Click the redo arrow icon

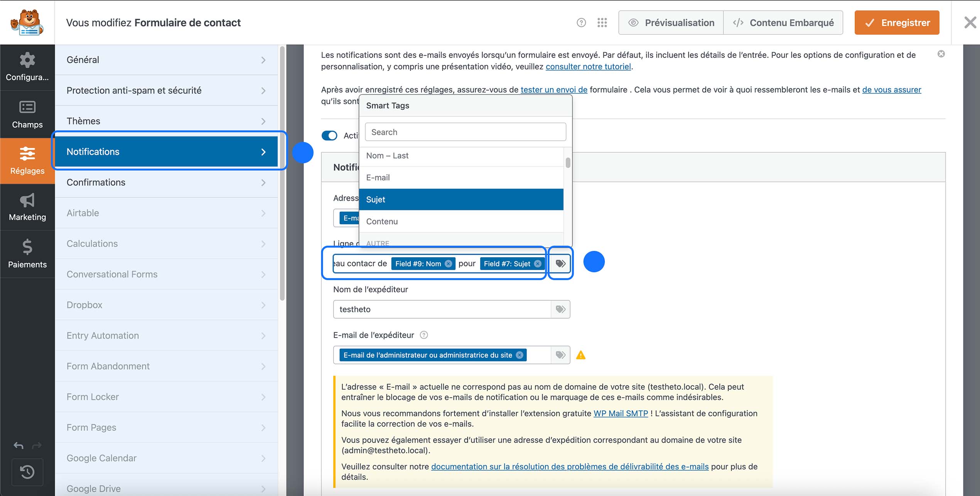[37, 445]
